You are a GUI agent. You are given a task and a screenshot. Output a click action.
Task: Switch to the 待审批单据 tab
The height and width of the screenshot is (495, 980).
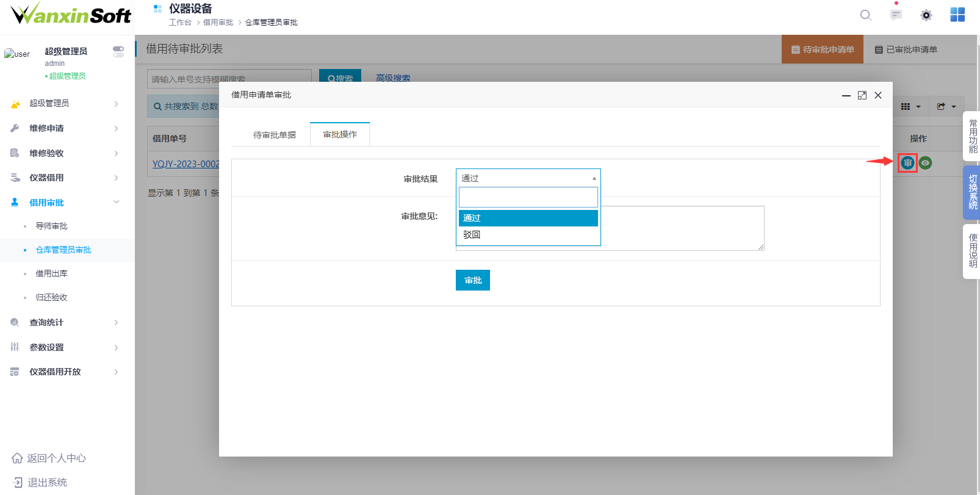coord(274,135)
